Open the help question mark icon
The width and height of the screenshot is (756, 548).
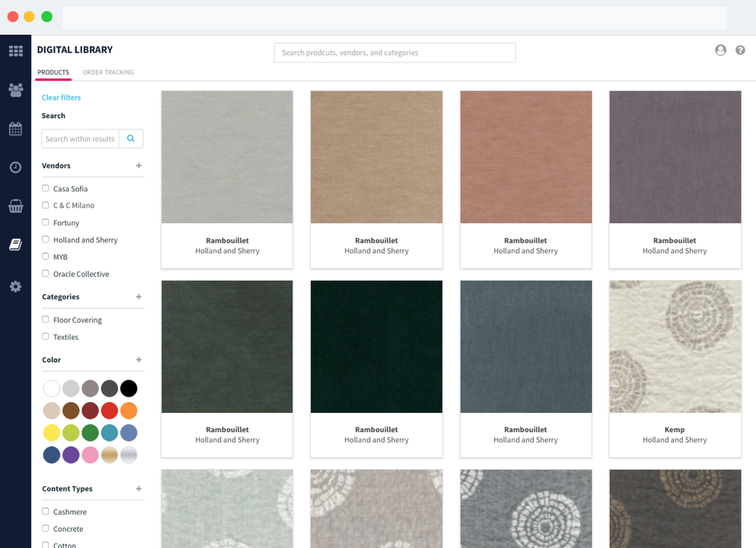740,50
